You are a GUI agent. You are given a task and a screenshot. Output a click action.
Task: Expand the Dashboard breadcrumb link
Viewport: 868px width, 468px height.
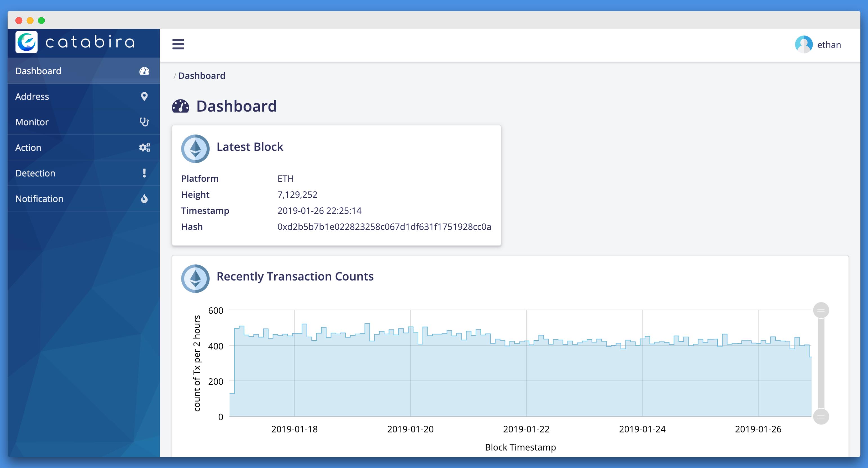coord(202,75)
